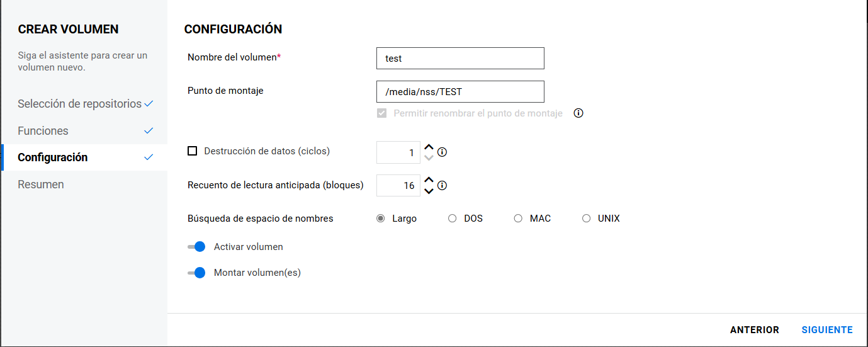Select the DOS namespace radio button
The image size is (868, 347).
point(452,219)
